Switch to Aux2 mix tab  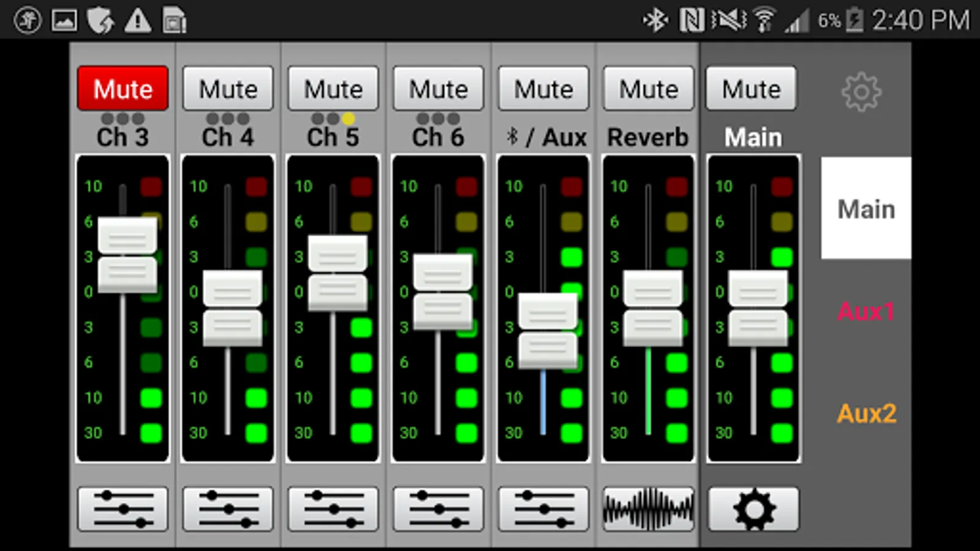(866, 414)
